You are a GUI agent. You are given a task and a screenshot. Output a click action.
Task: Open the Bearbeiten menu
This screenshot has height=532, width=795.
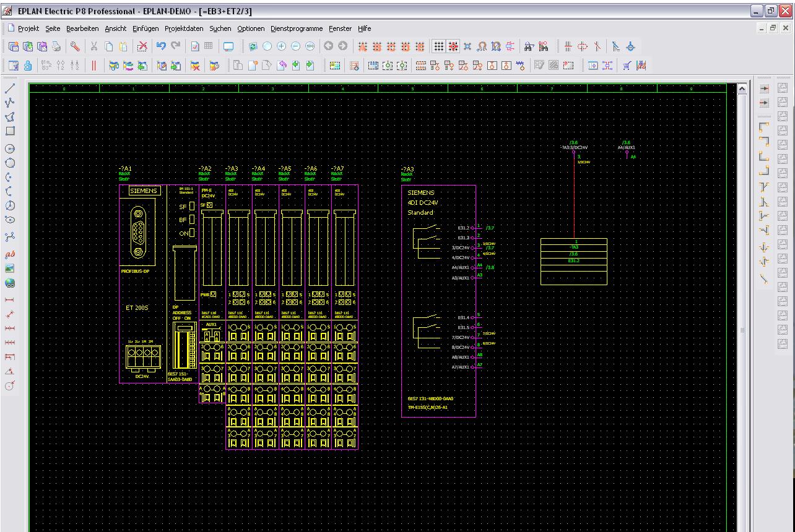coord(82,28)
